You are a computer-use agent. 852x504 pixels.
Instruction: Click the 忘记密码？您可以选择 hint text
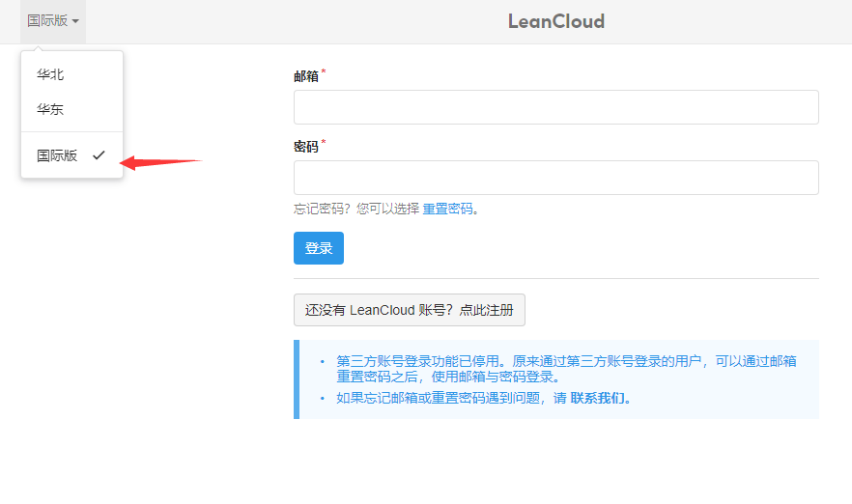356,210
